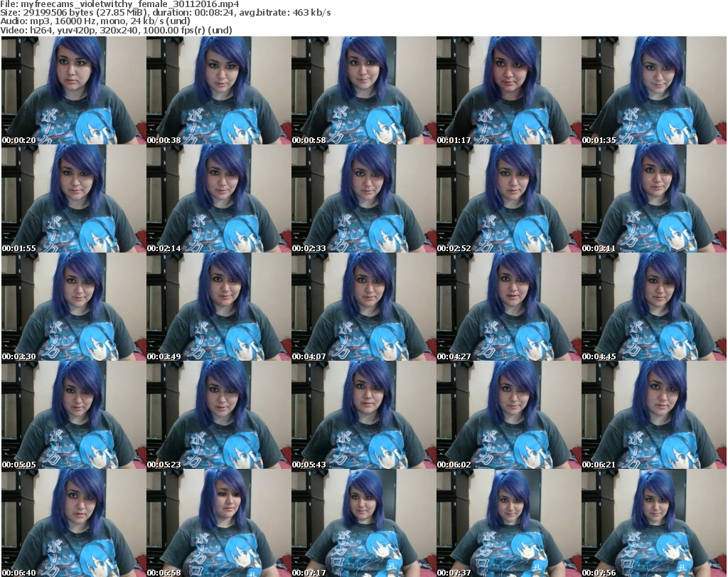The image size is (728, 577).
Task: Select the thumbnail stamped 00:00:38
Action: (x=219, y=90)
